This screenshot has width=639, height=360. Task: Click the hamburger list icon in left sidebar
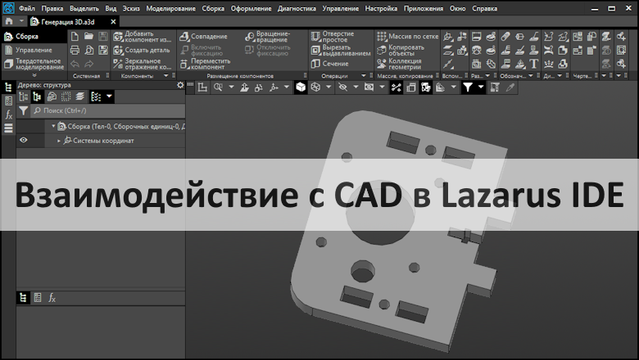pos(9,128)
